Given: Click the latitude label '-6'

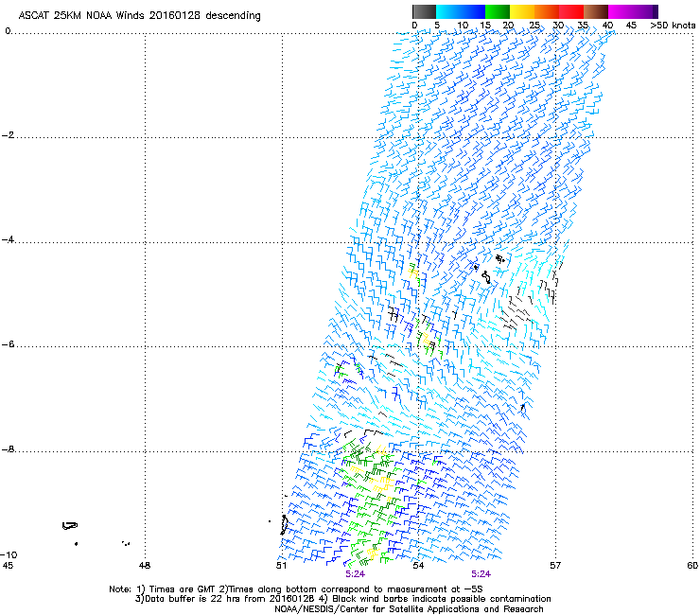Looking at the screenshot, I should coord(8,344).
